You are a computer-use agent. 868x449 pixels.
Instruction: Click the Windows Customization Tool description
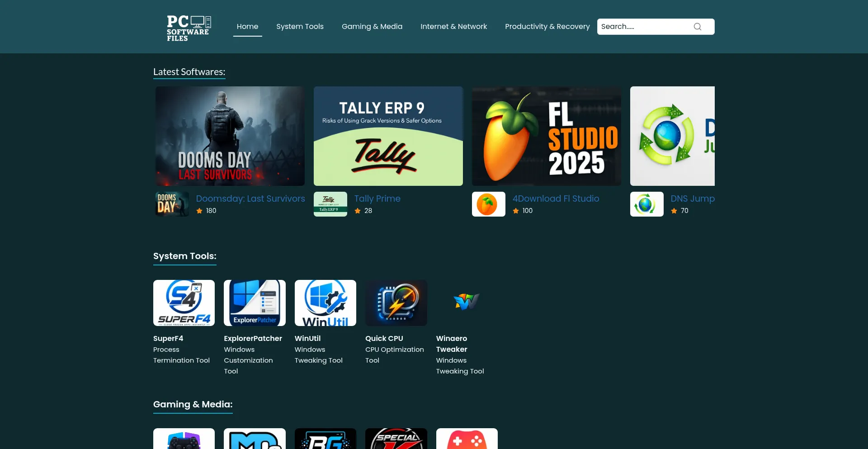point(248,360)
